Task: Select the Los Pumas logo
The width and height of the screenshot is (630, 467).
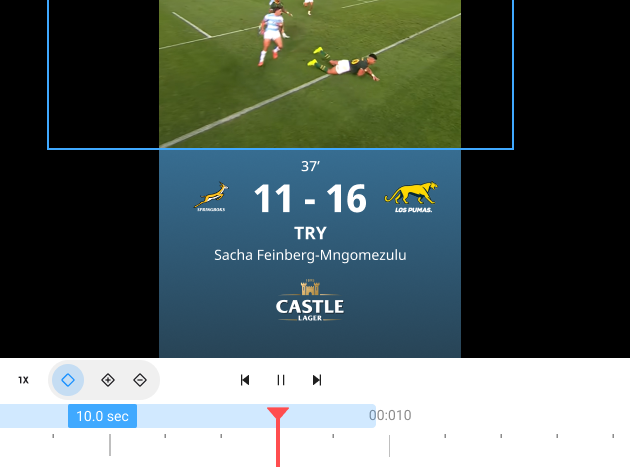Action: tap(411, 197)
